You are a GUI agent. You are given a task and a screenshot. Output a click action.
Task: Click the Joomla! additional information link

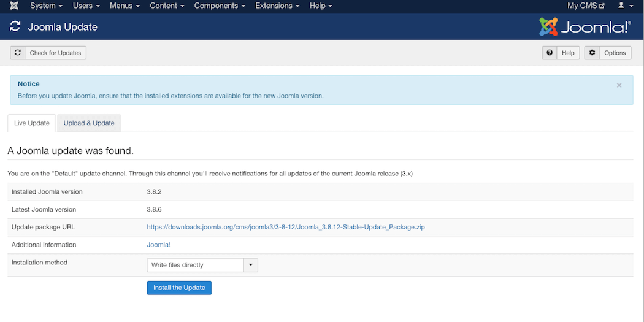(x=158, y=245)
